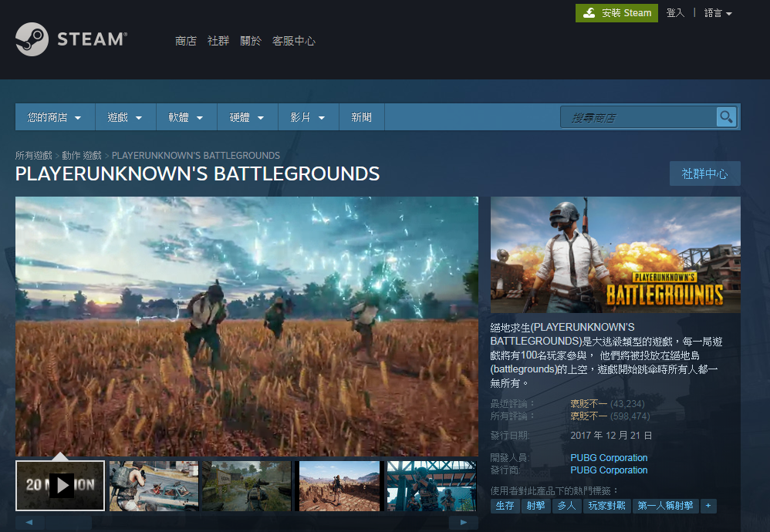Switch to the 新聞 section
This screenshot has width=770, height=532.
(x=361, y=116)
